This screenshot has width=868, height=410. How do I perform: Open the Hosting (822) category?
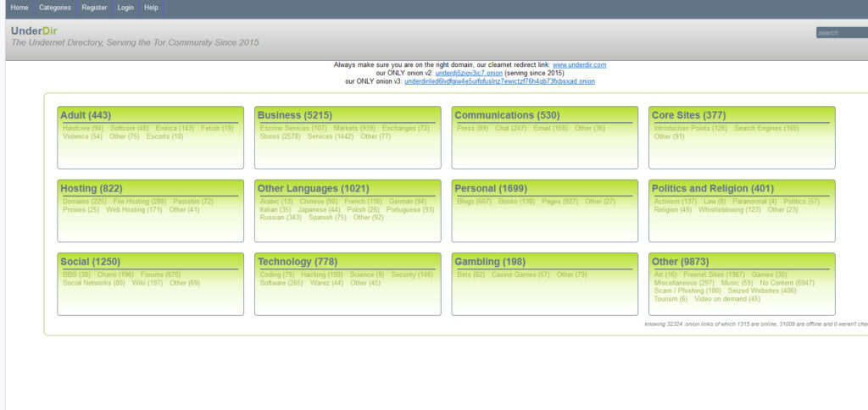pyautogui.click(x=92, y=188)
